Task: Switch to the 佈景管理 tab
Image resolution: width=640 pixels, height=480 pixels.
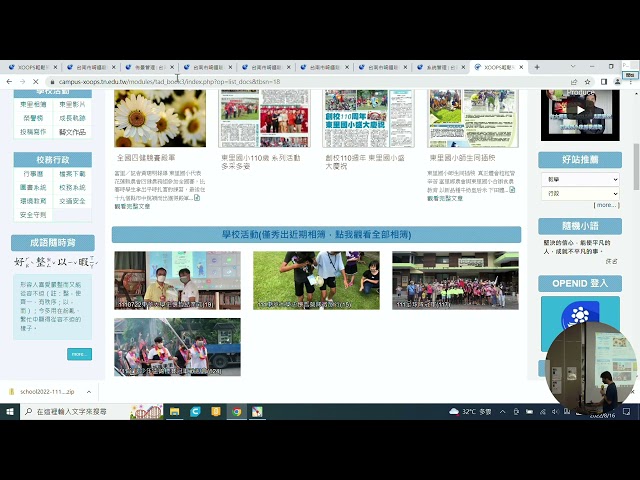Action: (149, 67)
